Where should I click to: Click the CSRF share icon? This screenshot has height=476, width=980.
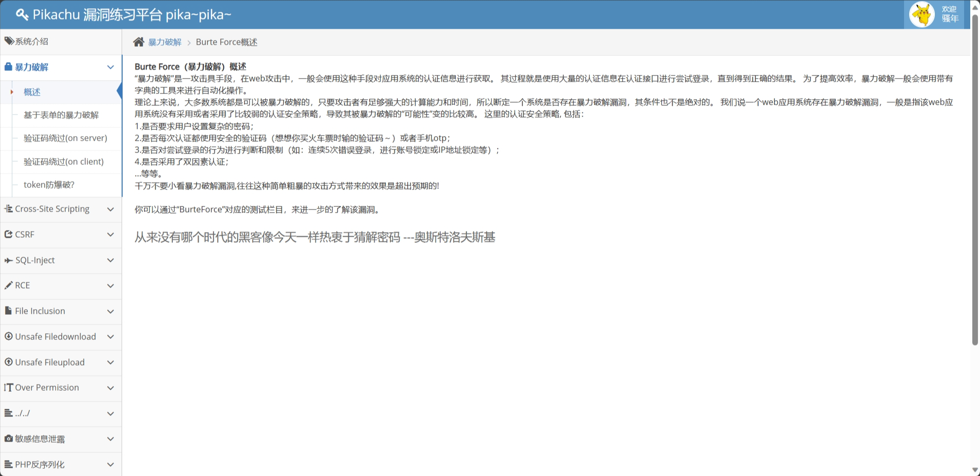click(8, 234)
